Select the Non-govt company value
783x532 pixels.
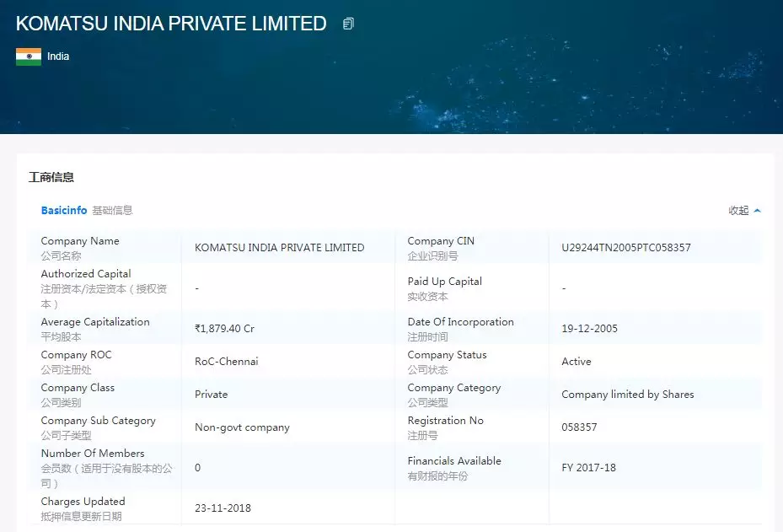click(242, 427)
